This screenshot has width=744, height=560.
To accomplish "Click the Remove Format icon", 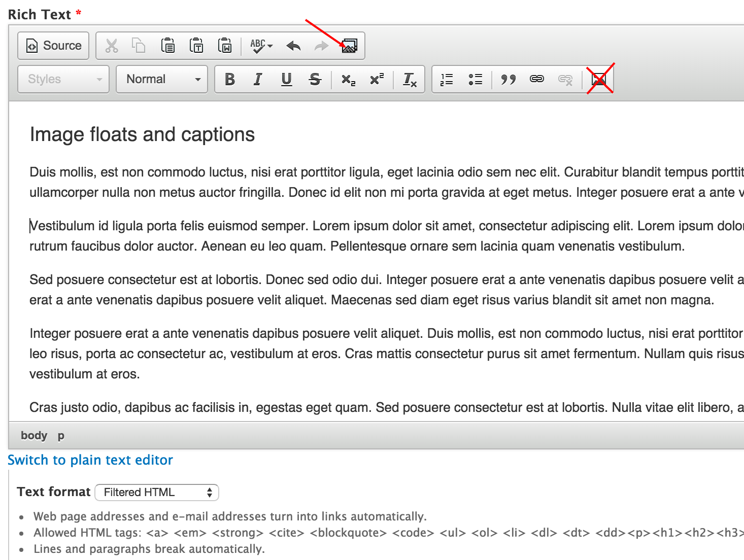I will tap(410, 79).
